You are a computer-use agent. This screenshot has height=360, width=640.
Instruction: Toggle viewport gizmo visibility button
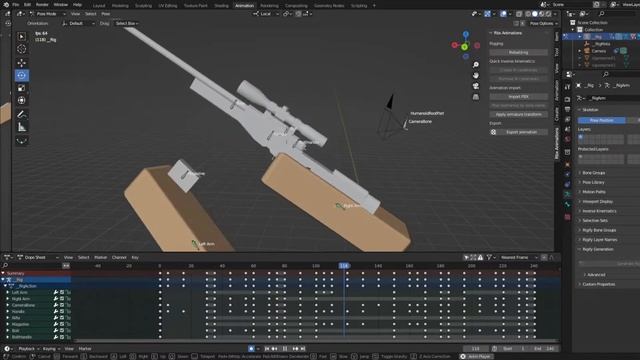pyautogui.click(x=487, y=14)
